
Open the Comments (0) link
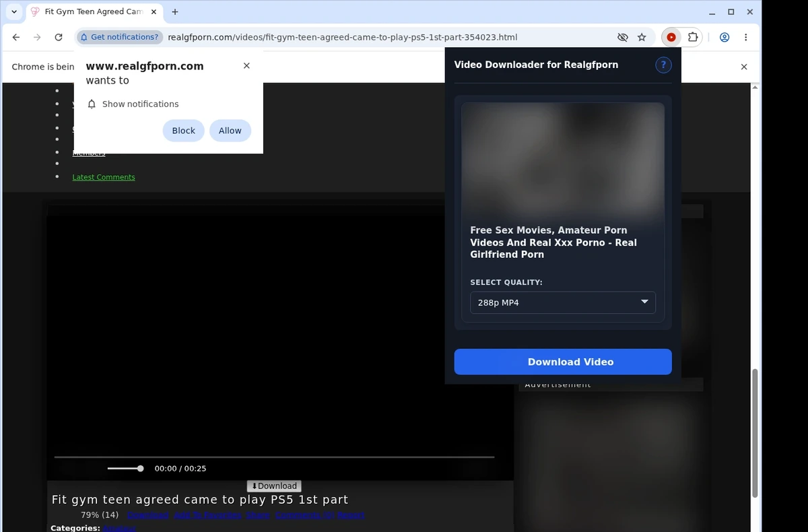pyautogui.click(x=304, y=515)
